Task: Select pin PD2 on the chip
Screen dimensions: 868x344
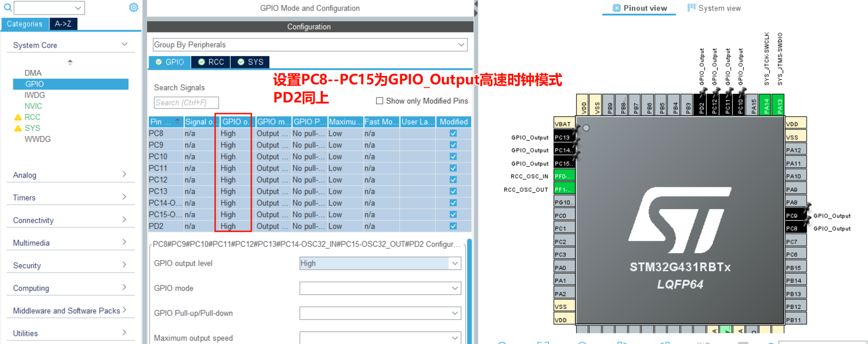Action: [701, 105]
